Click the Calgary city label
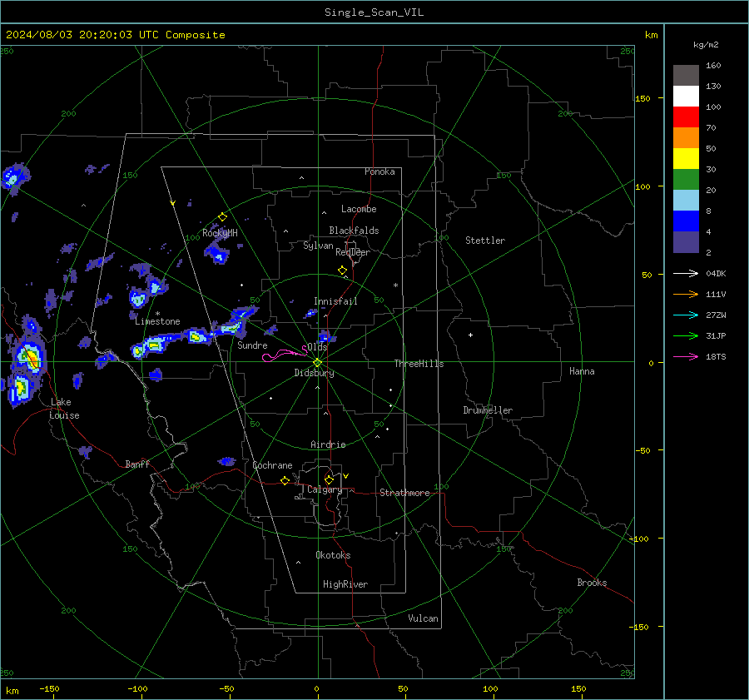The width and height of the screenshot is (749, 700). (x=325, y=489)
